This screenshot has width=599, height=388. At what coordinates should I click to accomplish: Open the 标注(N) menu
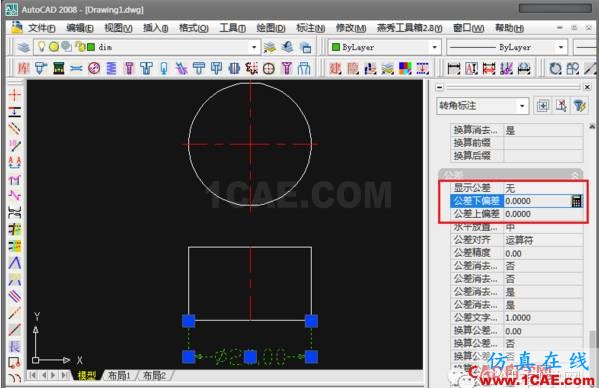click(311, 28)
